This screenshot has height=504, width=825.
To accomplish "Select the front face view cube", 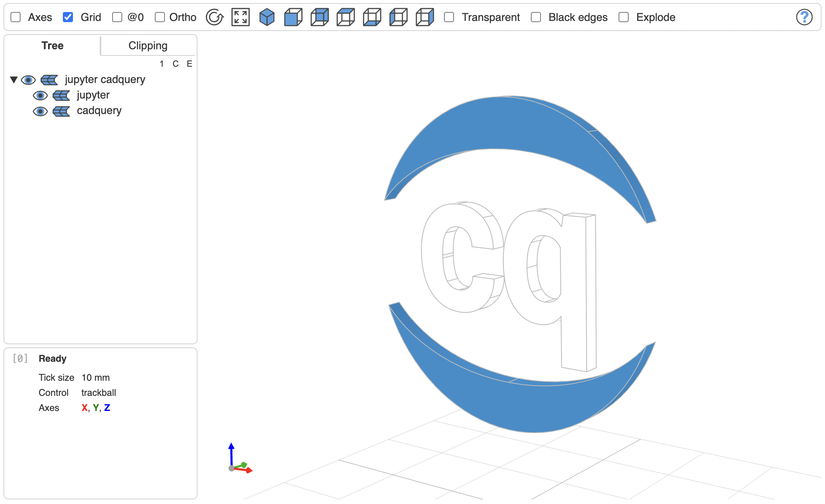I will click(x=293, y=17).
